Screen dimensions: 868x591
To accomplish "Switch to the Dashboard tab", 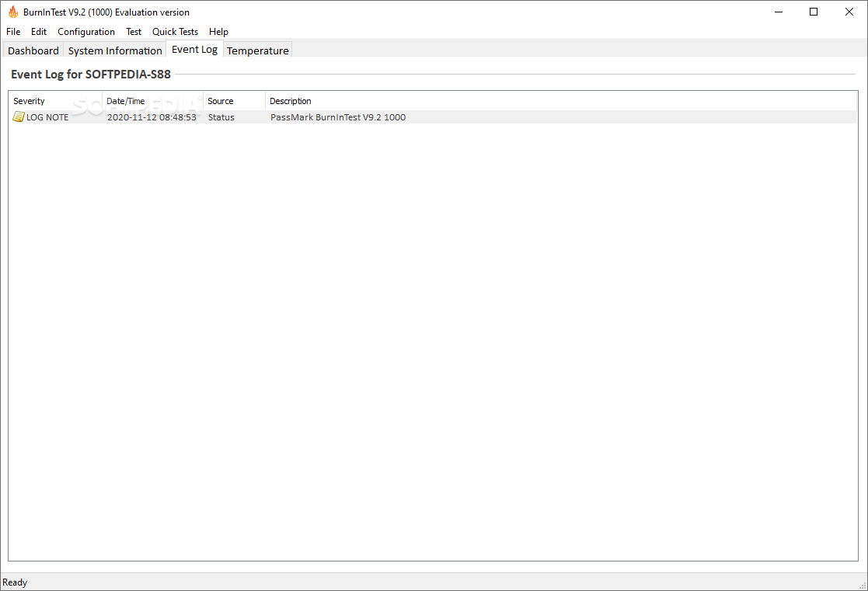I will (33, 50).
